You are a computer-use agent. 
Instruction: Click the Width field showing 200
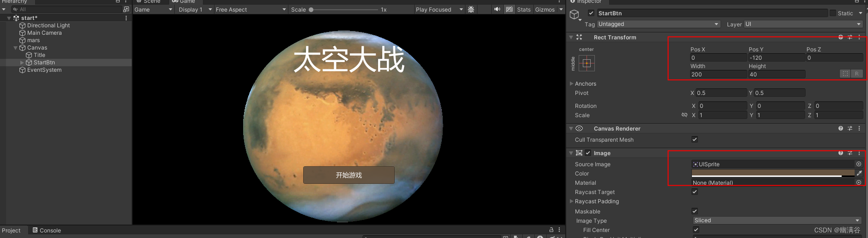click(718, 74)
